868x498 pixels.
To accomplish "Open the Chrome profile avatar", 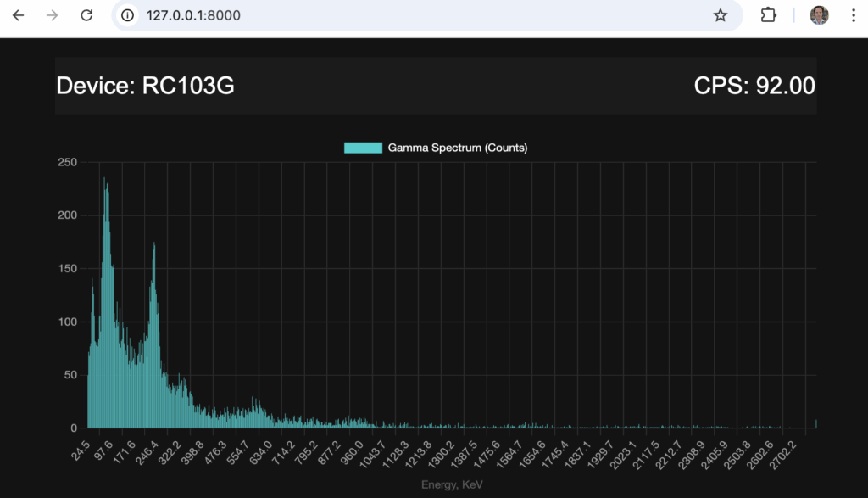I will (x=819, y=15).
